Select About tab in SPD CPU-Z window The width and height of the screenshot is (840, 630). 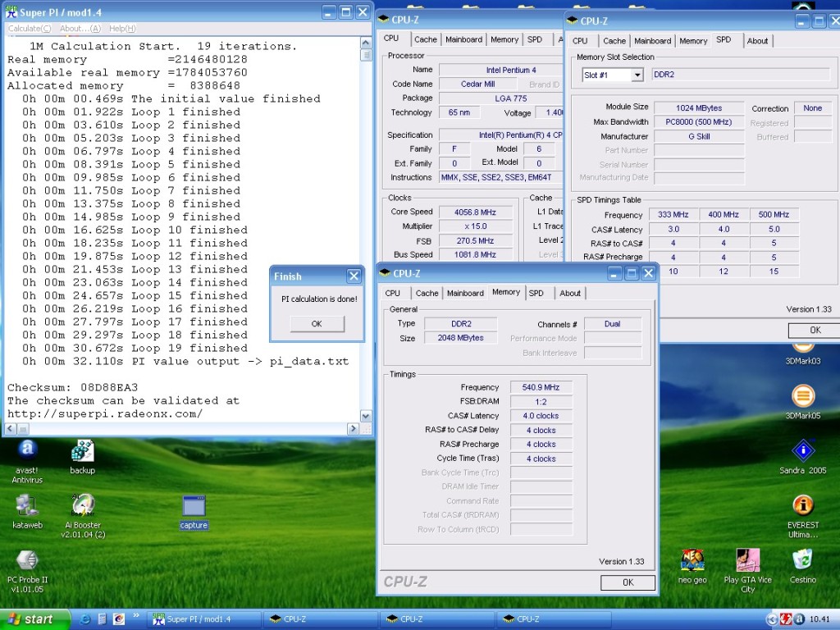[757, 41]
